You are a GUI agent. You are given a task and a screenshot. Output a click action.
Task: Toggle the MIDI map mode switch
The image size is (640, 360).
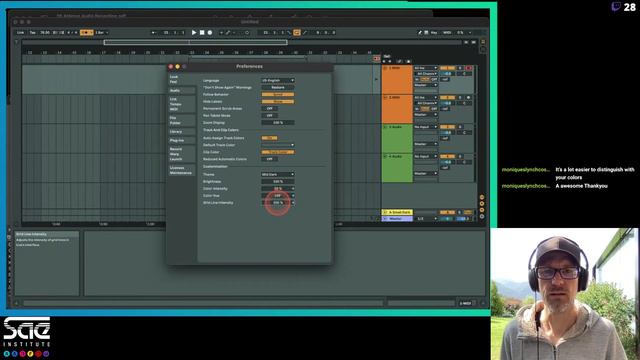(x=447, y=32)
